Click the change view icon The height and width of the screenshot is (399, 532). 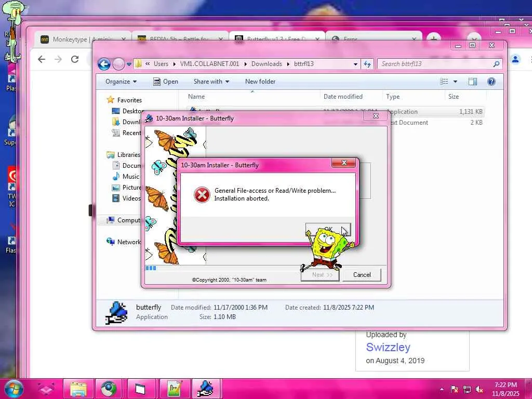click(x=444, y=82)
